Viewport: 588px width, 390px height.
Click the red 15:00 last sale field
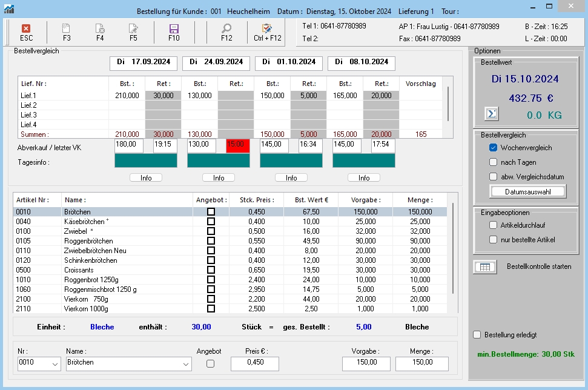[x=237, y=146]
